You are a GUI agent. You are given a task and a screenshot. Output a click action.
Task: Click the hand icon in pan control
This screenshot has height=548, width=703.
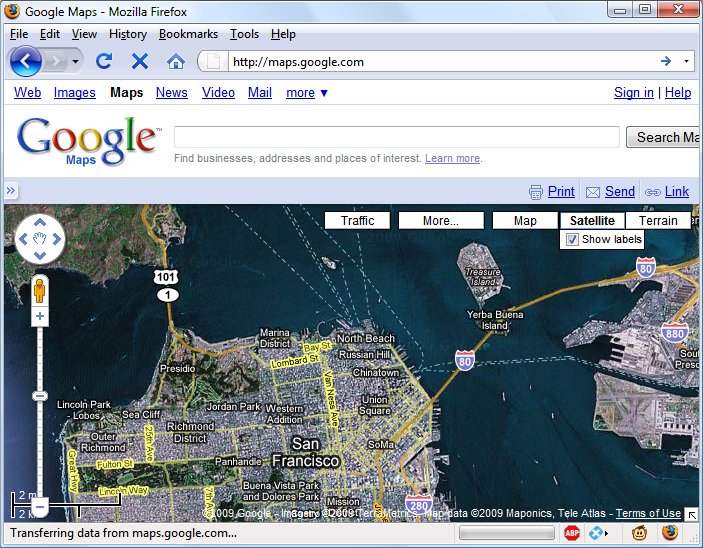pyautogui.click(x=40, y=239)
